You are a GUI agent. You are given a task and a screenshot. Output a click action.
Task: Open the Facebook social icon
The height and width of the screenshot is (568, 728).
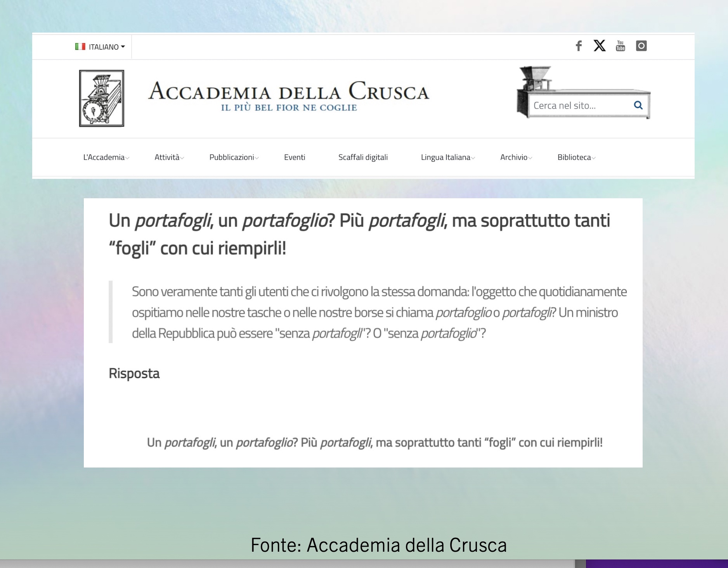579,46
